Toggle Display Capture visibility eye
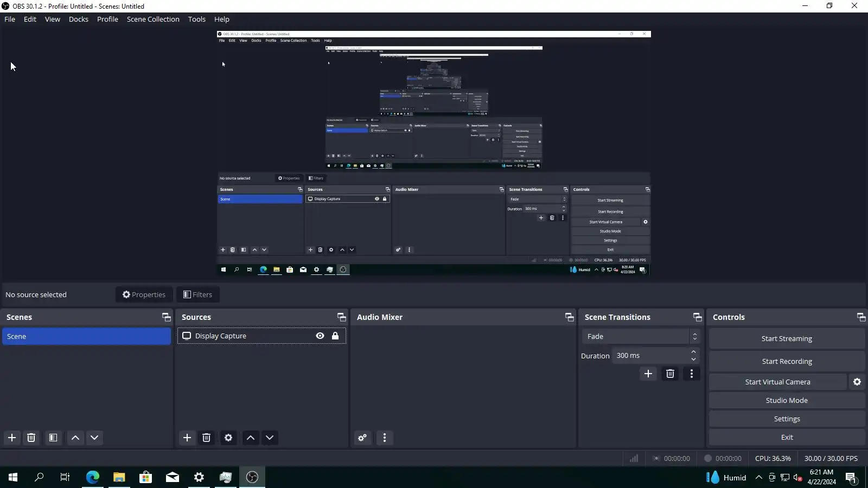This screenshot has width=868, height=488. pos(320,336)
